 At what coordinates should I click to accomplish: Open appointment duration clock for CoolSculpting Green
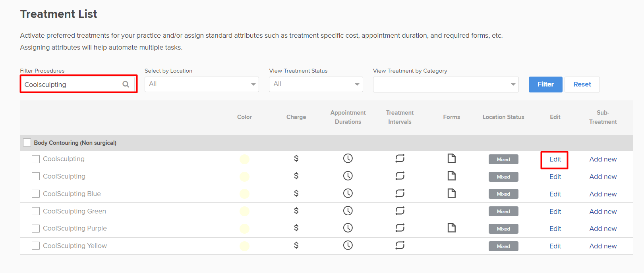348,211
